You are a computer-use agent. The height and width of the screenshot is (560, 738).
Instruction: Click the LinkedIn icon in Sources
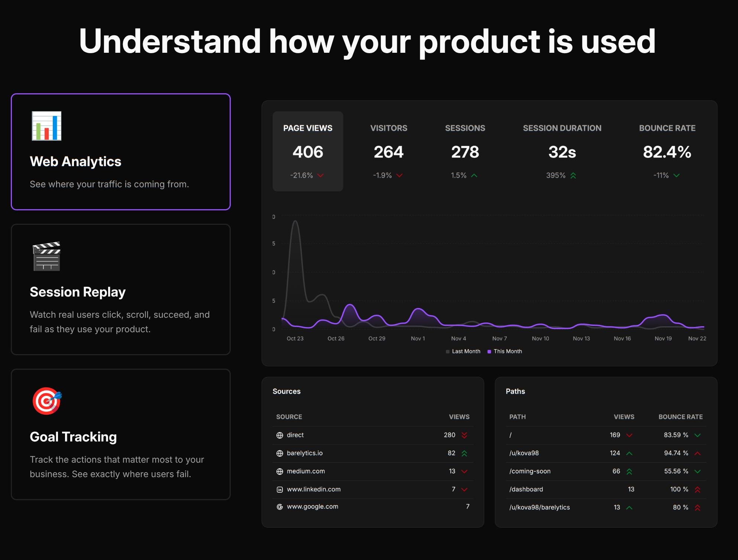[280, 490]
